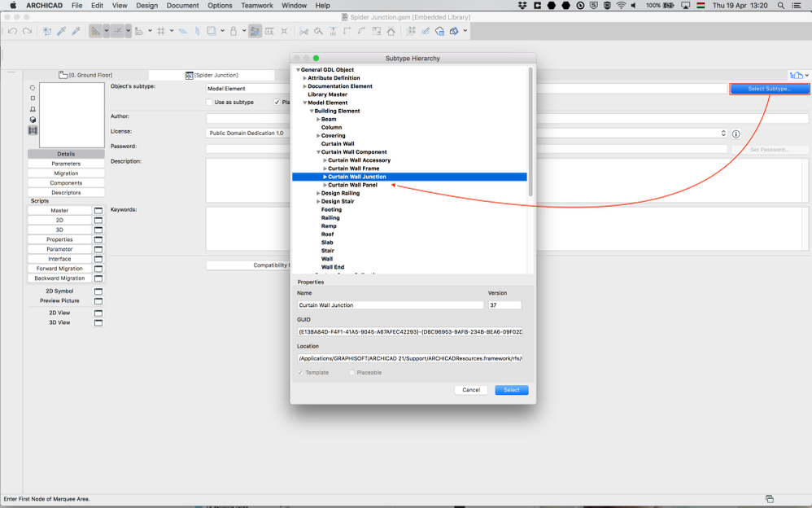Image resolution: width=812 pixels, height=508 pixels.
Task: Click the Cancel button in the Subtype Hierarchy dialog
Action: click(x=471, y=390)
